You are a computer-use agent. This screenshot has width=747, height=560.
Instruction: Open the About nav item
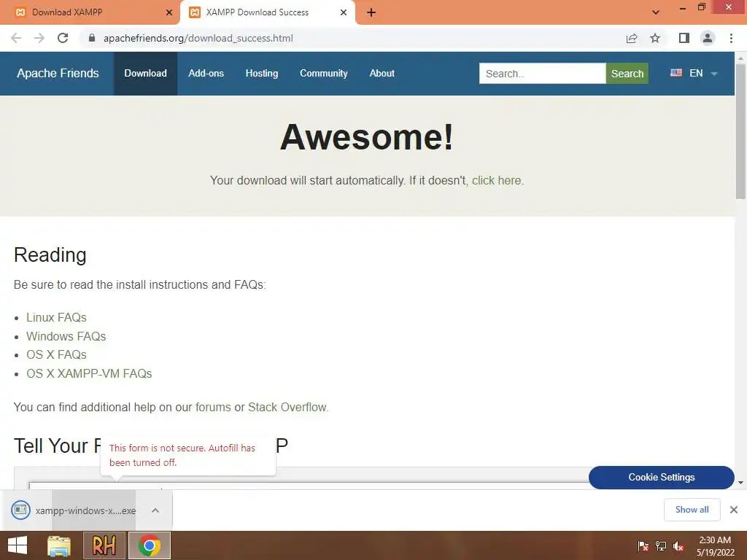click(382, 74)
